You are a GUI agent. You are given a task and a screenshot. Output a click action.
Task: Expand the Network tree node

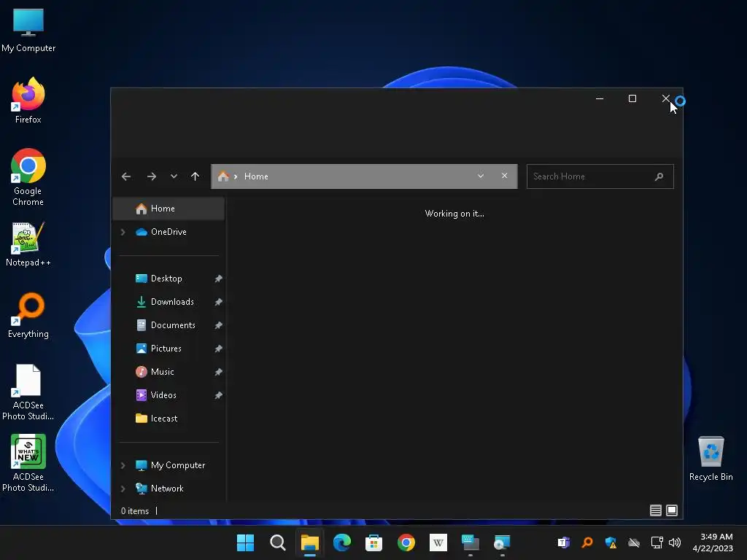pos(123,489)
